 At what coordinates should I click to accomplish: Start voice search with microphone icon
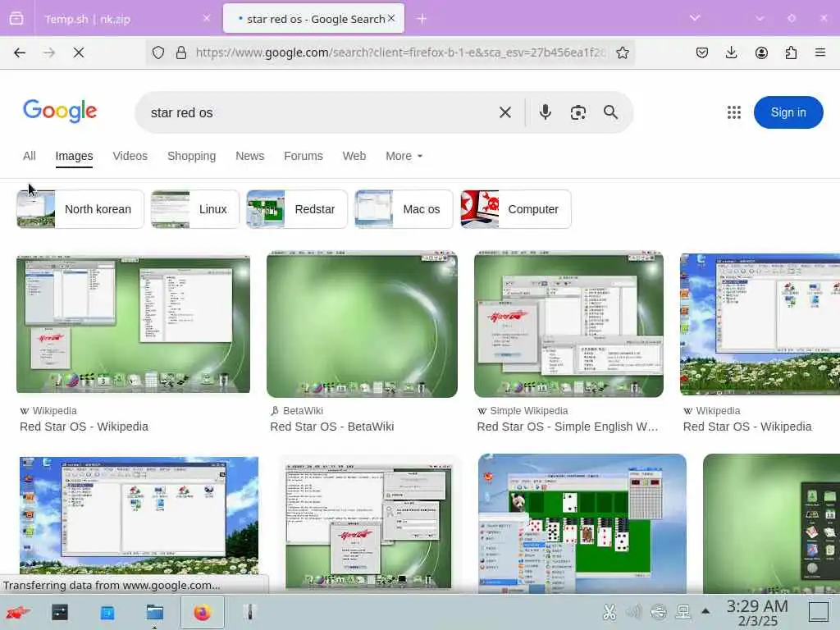click(x=546, y=112)
